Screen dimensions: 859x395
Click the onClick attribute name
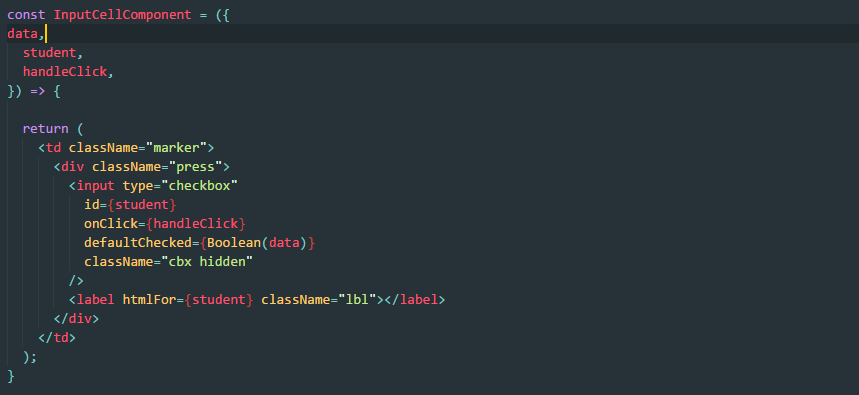(111, 224)
